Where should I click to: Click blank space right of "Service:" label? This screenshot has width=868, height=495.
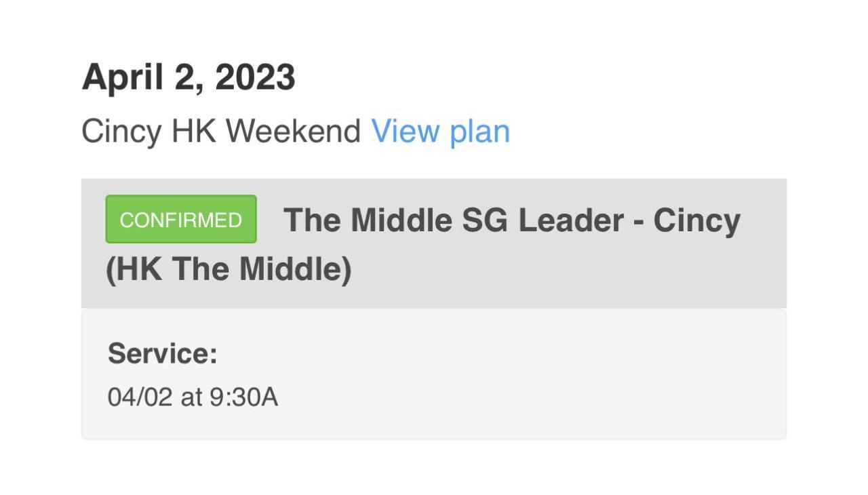click(475, 353)
